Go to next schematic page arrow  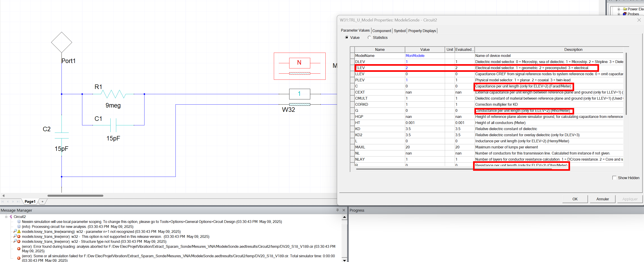click(13, 201)
